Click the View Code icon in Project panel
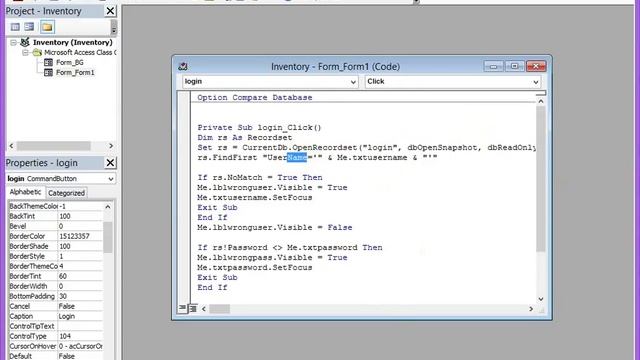Image resolution: width=640 pixels, height=360 pixels. [x=15, y=27]
